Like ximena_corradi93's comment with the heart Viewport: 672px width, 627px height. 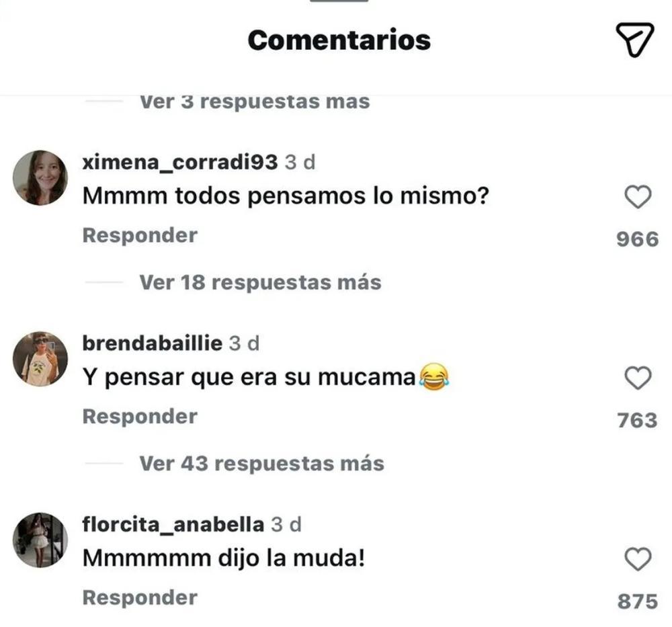tap(638, 198)
